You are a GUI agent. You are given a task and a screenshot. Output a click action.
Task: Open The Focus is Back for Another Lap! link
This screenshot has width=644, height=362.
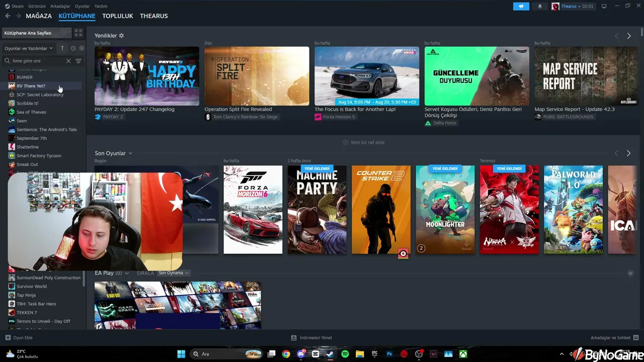pos(355,109)
